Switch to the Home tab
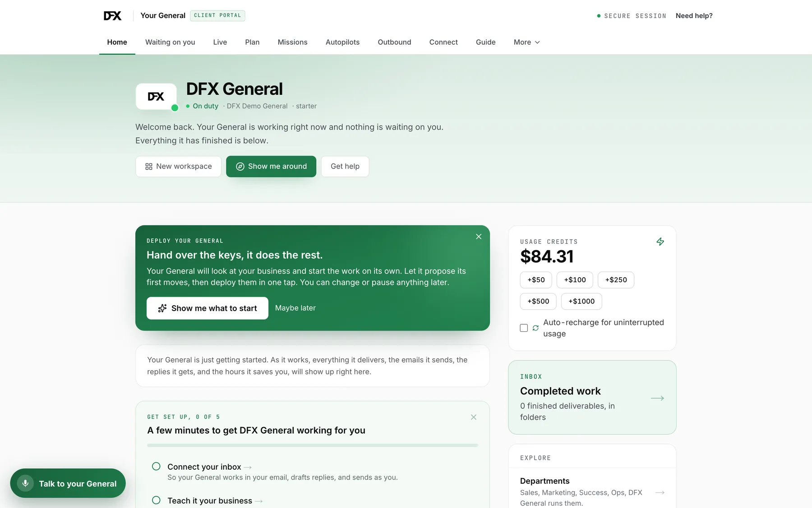 tap(117, 42)
